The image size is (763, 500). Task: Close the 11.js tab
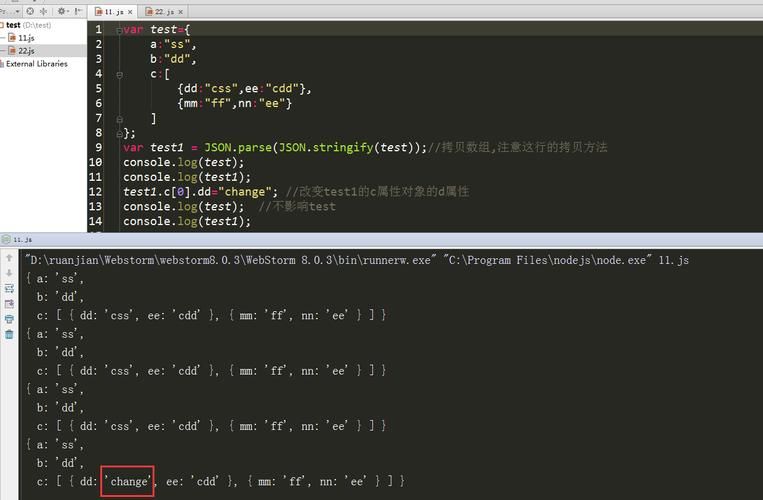pyautogui.click(x=130, y=12)
